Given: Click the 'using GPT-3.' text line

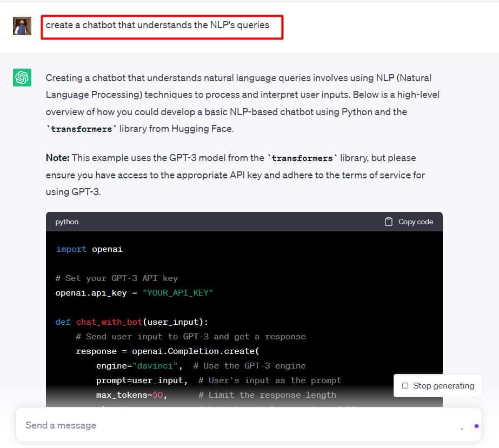Looking at the screenshot, I should click(x=73, y=192).
